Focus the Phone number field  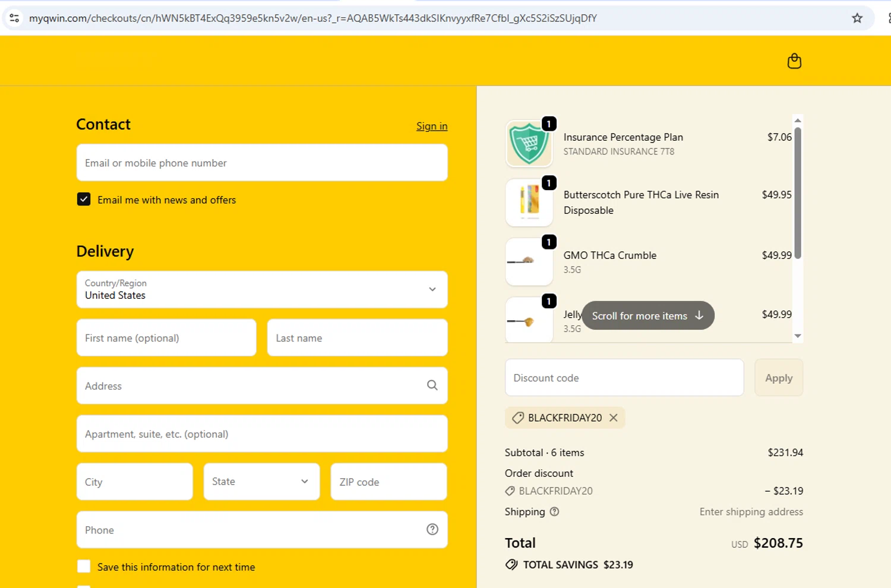pyautogui.click(x=262, y=529)
